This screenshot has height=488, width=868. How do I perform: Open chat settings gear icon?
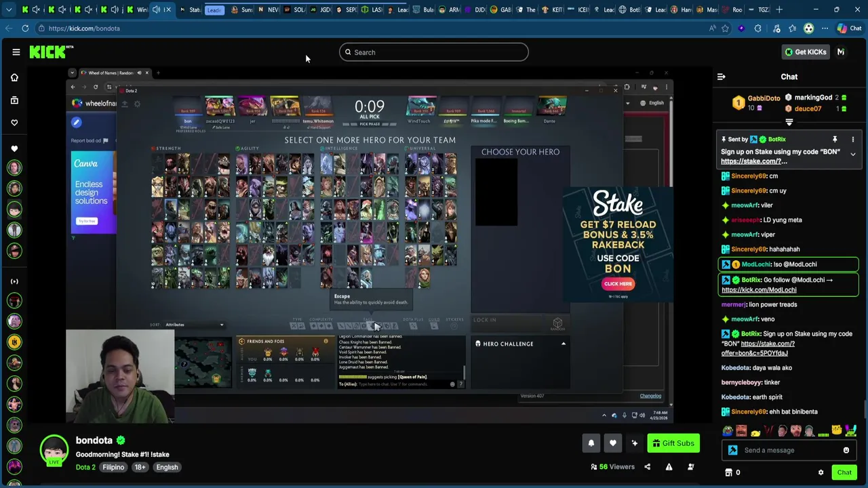[x=821, y=472]
